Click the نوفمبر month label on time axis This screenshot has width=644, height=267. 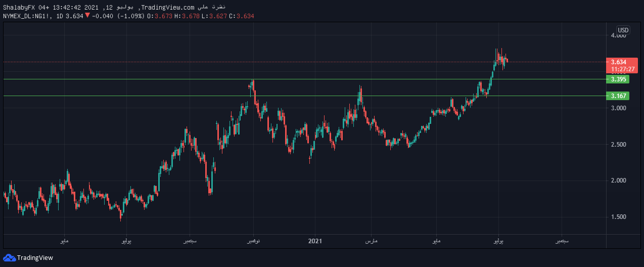pyautogui.click(x=253, y=242)
